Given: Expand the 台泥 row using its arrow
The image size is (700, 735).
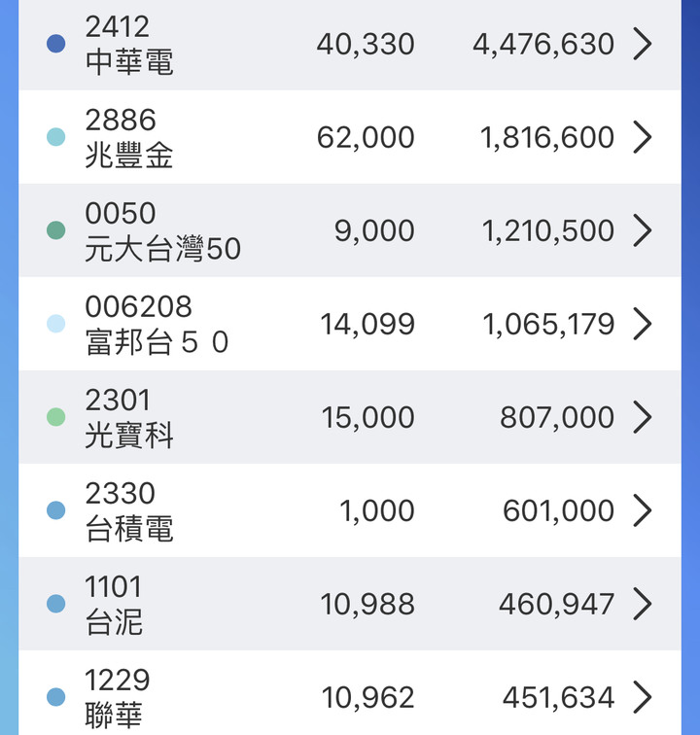Looking at the screenshot, I should tap(642, 604).
